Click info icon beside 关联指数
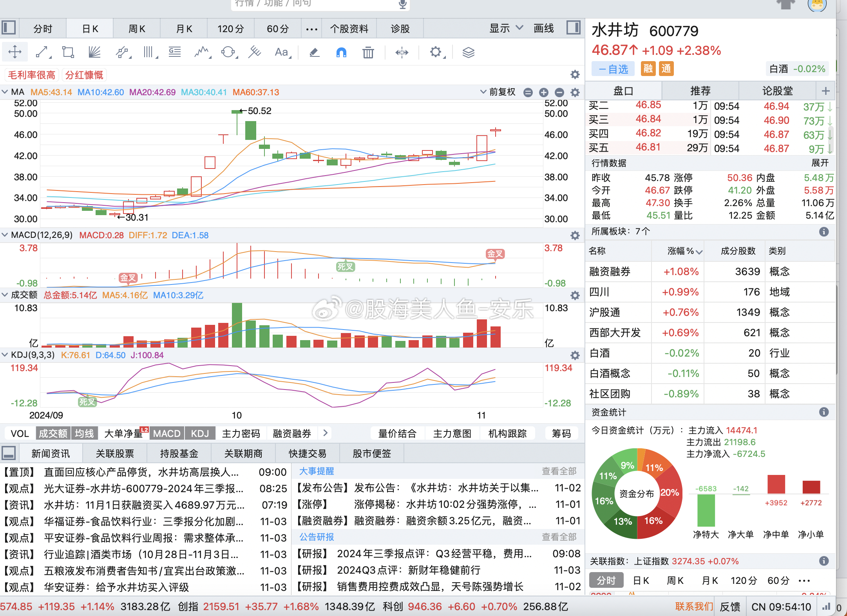Screen dimensions: 847x616 (824, 561)
